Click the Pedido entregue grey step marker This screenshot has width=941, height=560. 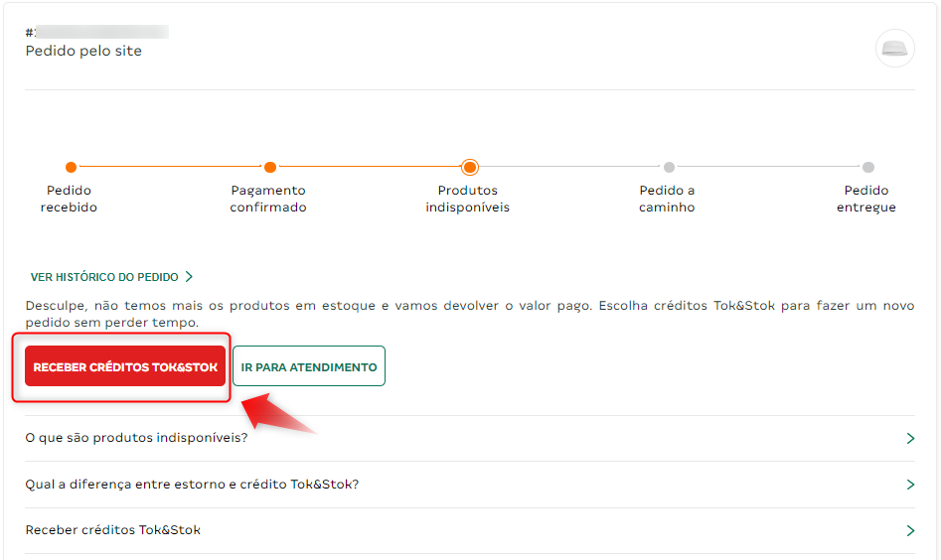click(868, 167)
